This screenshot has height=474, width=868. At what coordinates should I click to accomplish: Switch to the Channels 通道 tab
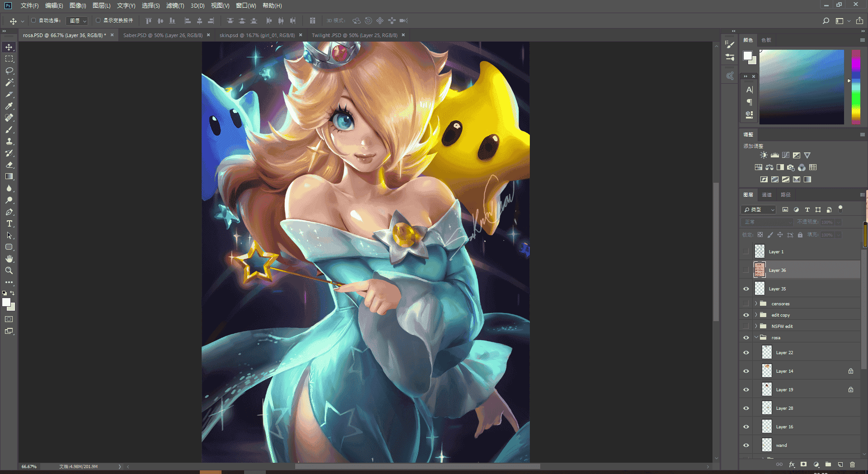point(767,195)
